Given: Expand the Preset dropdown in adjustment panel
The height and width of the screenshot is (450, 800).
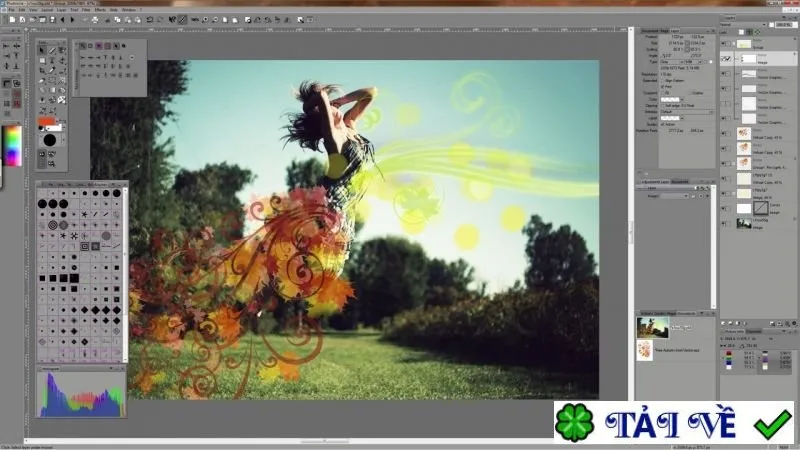Looking at the screenshot, I should click(676, 196).
